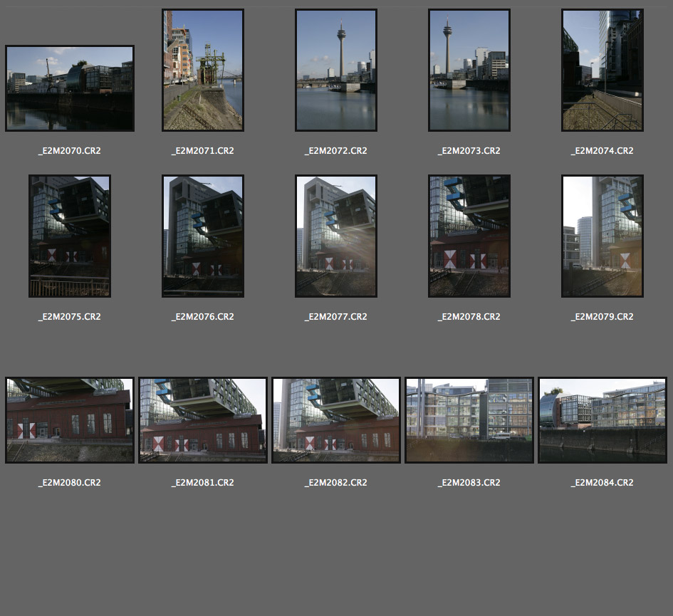Click the _E2M2080.CR2 landscape thumbnail
The width and height of the screenshot is (673, 616).
(69, 420)
